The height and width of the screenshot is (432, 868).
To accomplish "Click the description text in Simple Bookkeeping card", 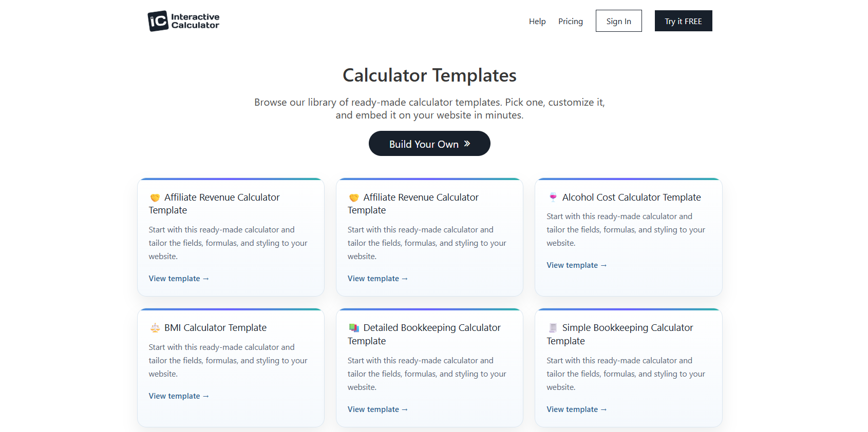I will [626, 374].
